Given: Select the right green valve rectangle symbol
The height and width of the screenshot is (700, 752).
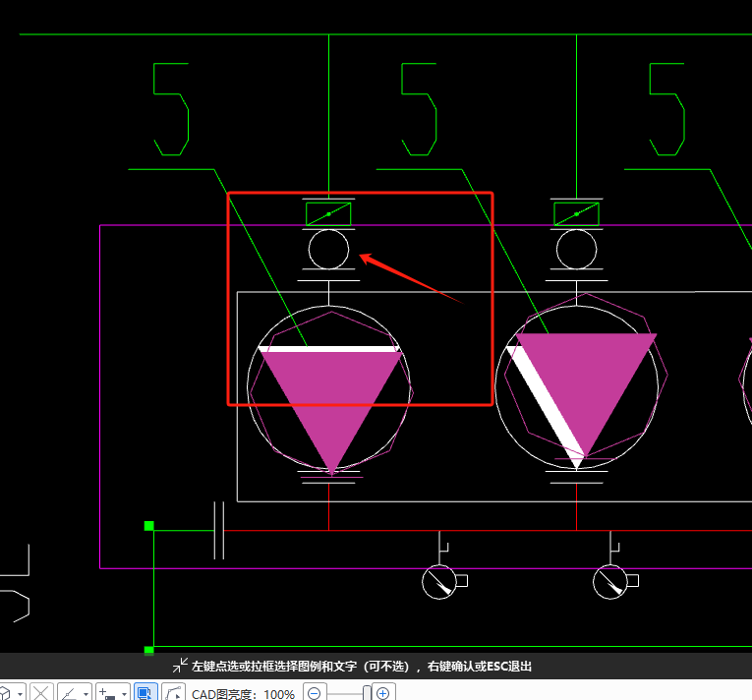Looking at the screenshot, I should 576,214.
